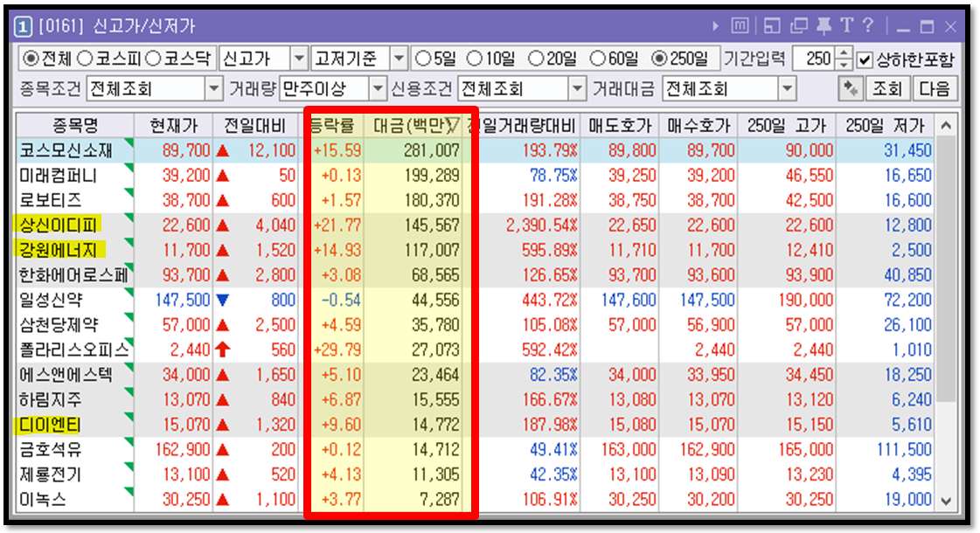Click the 147,500 current price cell
Image resolution: width=980 pixels, height=533 pixels.
tap(183, 300)
